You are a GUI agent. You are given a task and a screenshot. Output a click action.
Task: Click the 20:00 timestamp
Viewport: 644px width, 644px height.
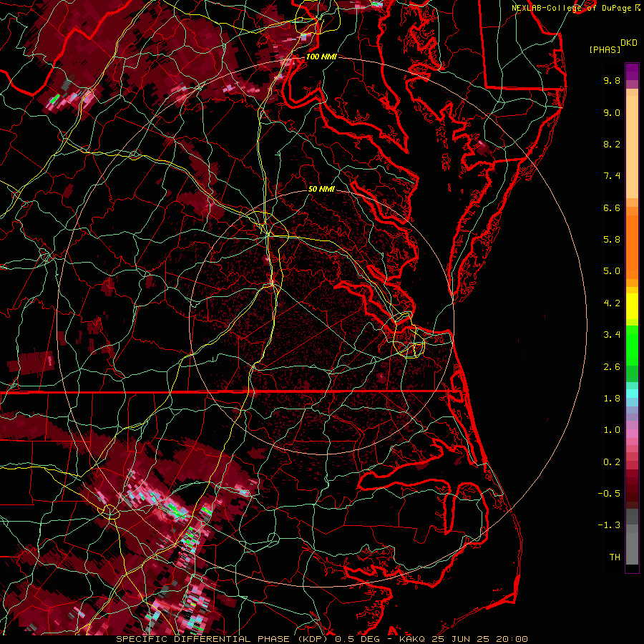512,639
